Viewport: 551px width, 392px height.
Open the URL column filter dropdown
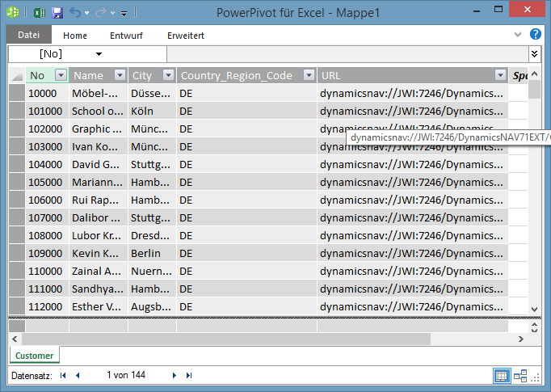pyautogui.click(x=500, y=75)
